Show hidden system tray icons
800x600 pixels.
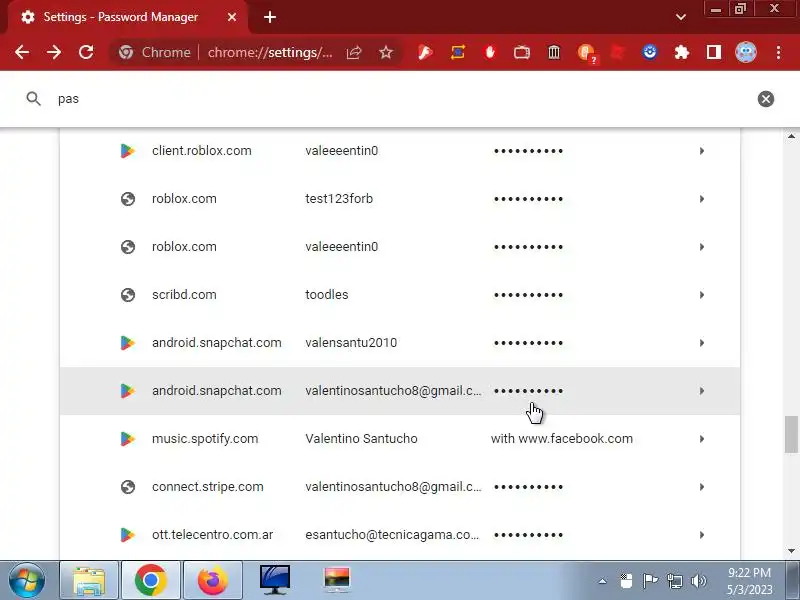click(603, 581)
